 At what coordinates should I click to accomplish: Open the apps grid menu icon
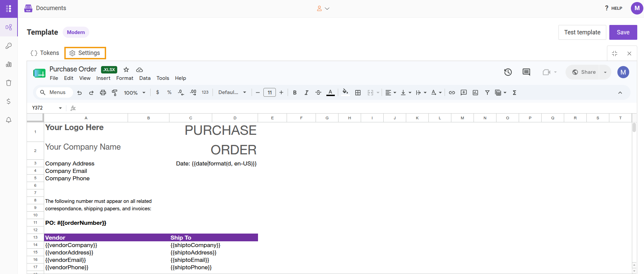click(x=9, y=8)
